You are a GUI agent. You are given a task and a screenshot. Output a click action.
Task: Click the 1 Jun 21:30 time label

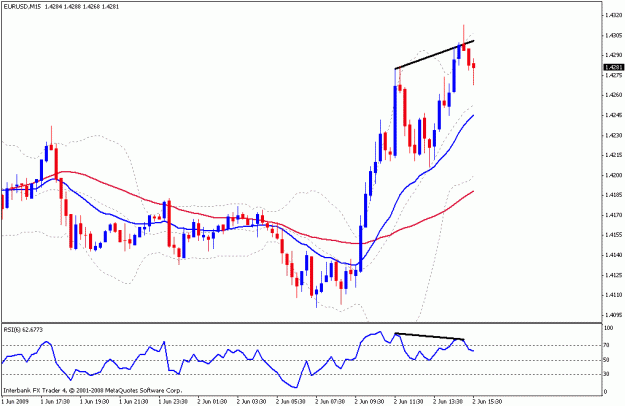pyautogui.click(x=134, y=401)
